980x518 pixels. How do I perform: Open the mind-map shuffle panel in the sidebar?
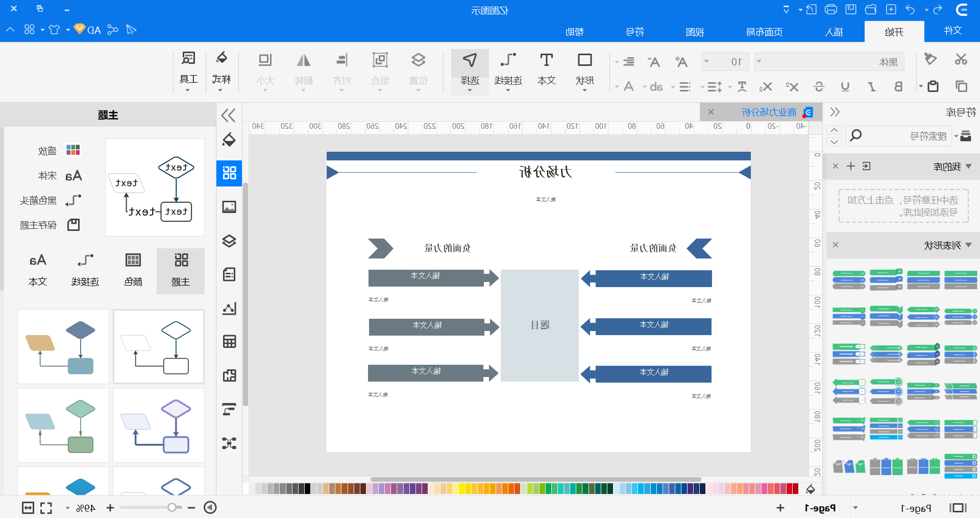click(x=229, y=443)
